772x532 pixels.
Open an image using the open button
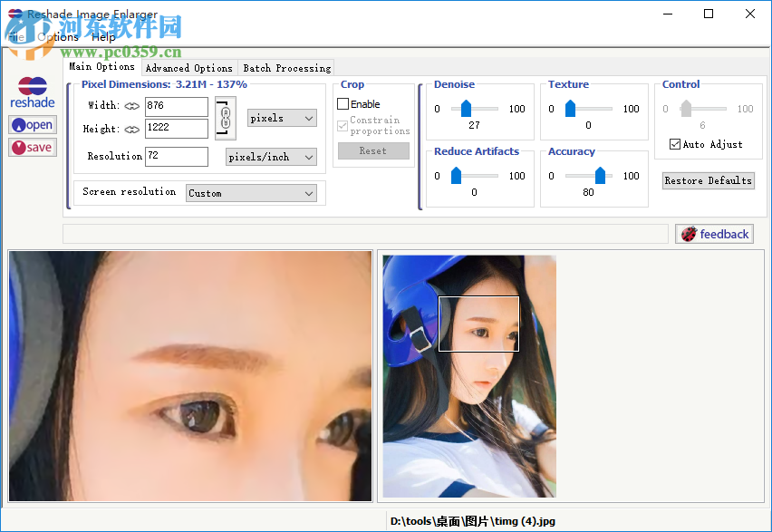click(32, 124)
